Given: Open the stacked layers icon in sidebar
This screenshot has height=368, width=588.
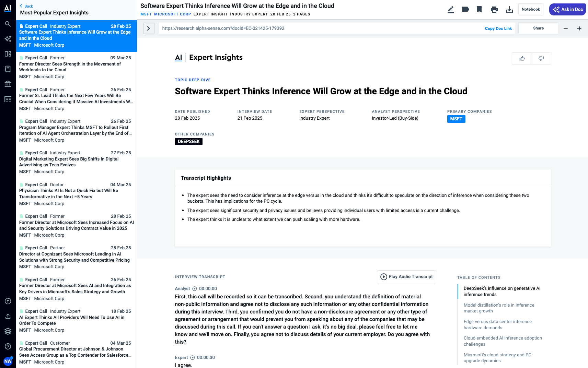Looking at the screenshot, I should 8,331.
